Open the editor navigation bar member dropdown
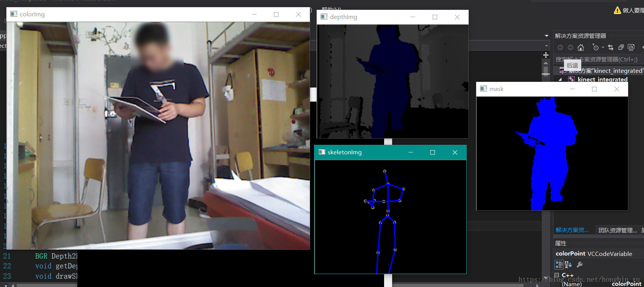The image size is (644, 287). click(x=546, y=45)
